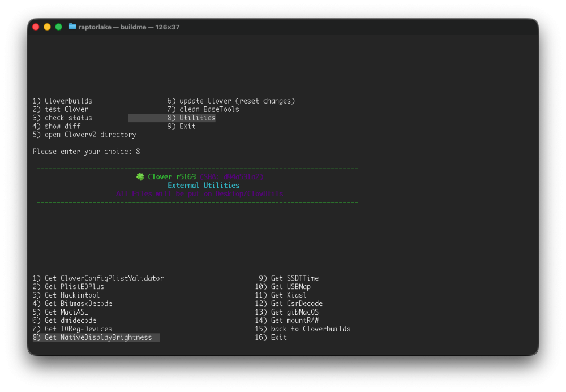566x392 pixels.
Task: Select Get USBMap entry
Action: click(x=282, y=287)
